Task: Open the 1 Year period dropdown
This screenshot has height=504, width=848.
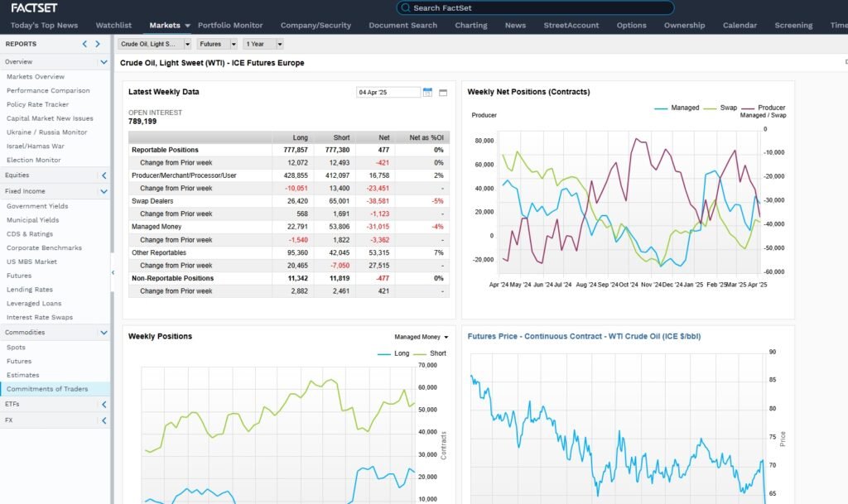Action: tap(263, 44)
